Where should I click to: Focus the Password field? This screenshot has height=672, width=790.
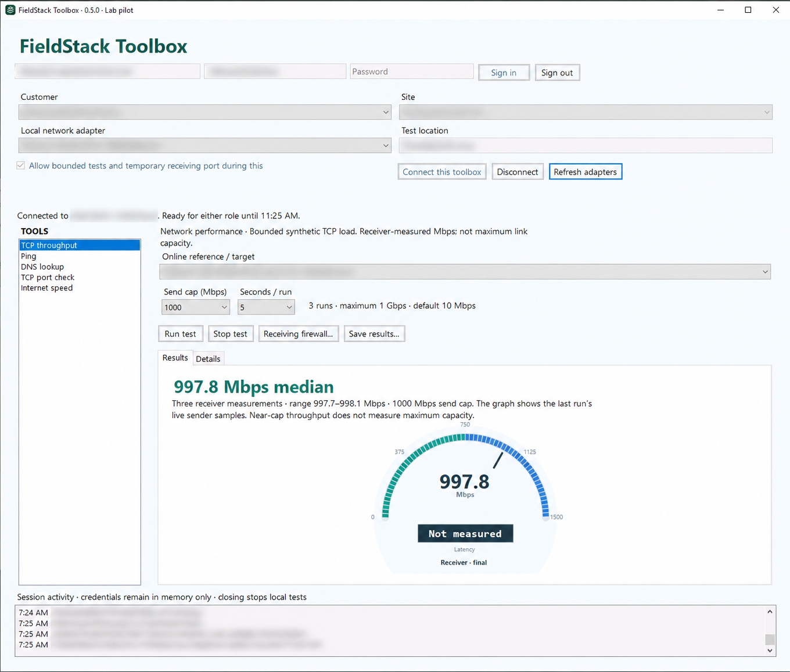tap(412, 71)
